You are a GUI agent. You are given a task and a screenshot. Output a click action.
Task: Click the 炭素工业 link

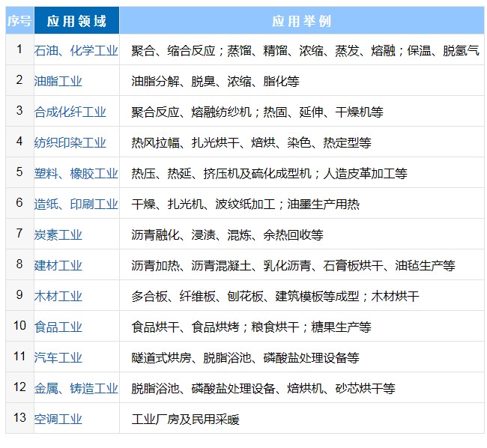click(x=58, y=235)
